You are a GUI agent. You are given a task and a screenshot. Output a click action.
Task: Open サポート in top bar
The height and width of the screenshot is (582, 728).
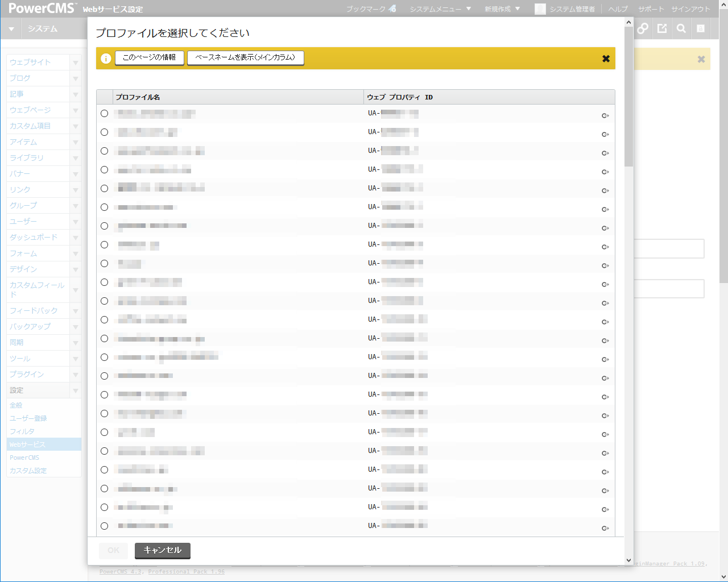point(651,9)
